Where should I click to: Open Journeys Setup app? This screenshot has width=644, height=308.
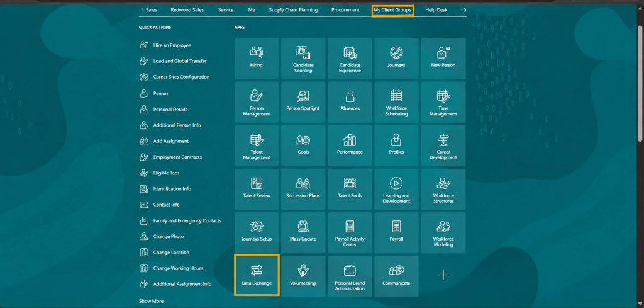pos(257,233)
